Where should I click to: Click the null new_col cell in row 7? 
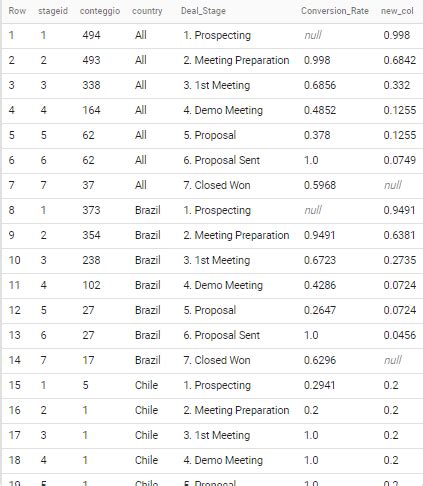point(393,185)
